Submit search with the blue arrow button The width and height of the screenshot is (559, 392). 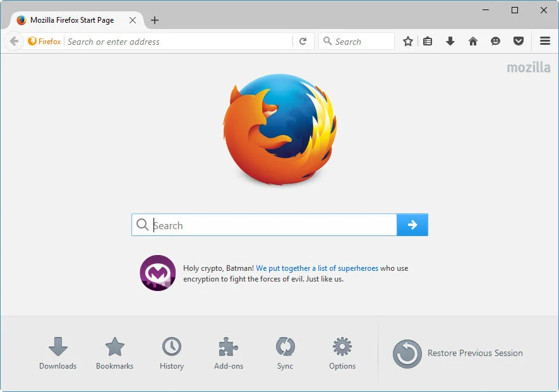[412, 225]
